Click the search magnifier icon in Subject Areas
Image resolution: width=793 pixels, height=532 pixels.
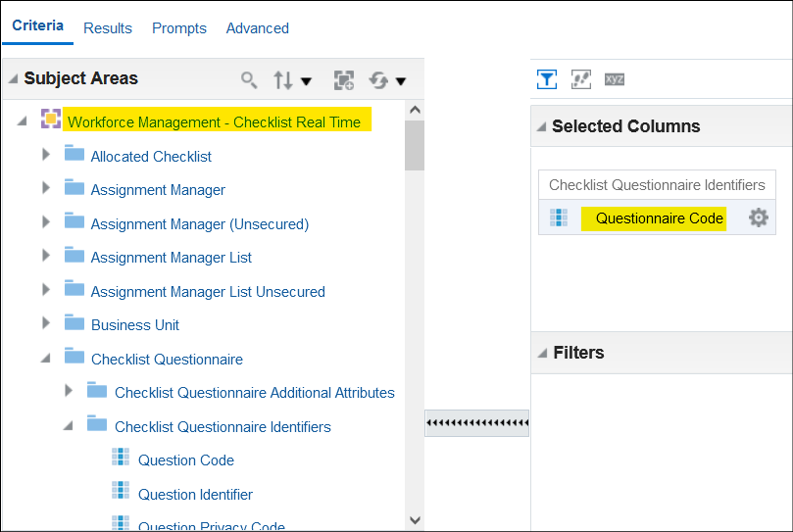248,80
